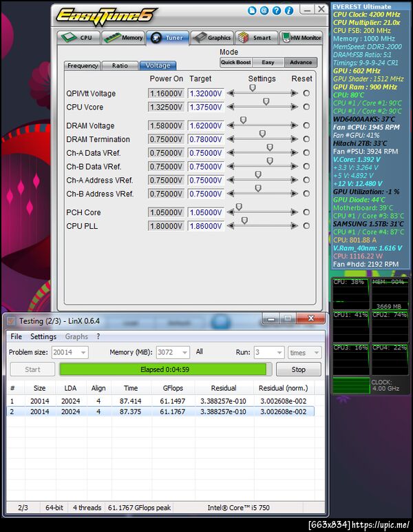Reset CPU Vcore radio button
The image size is (413, 532).
point(306,107)
